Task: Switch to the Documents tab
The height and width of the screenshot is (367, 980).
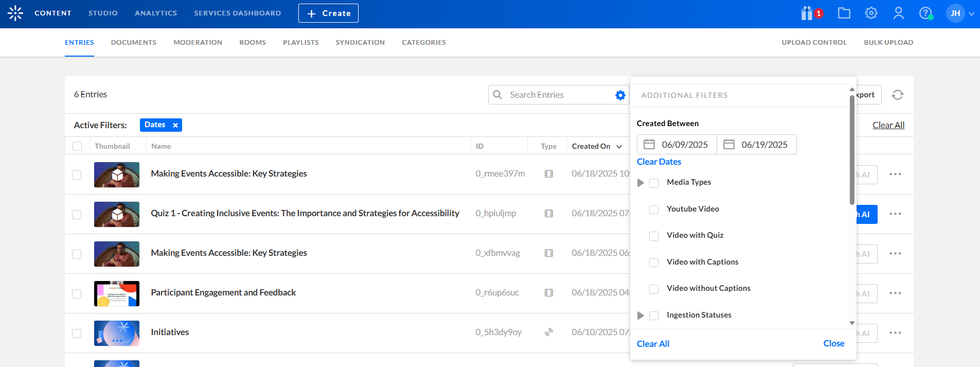Action: 134,42
